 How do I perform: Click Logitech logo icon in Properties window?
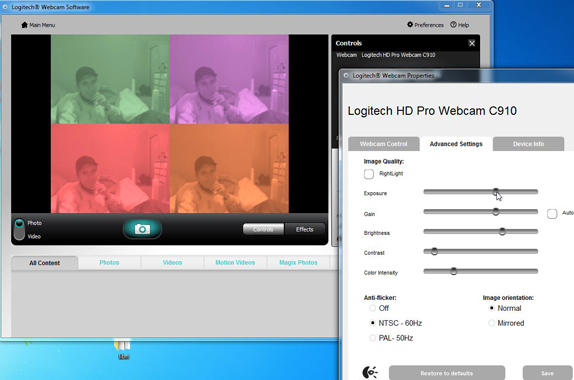pyautogui.click(x=370, y=372)
